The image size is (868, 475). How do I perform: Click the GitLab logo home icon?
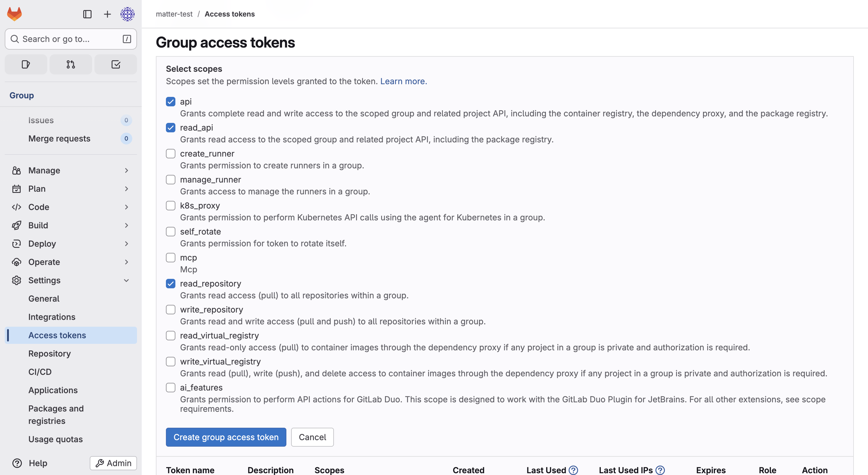[x=14, y=14]
